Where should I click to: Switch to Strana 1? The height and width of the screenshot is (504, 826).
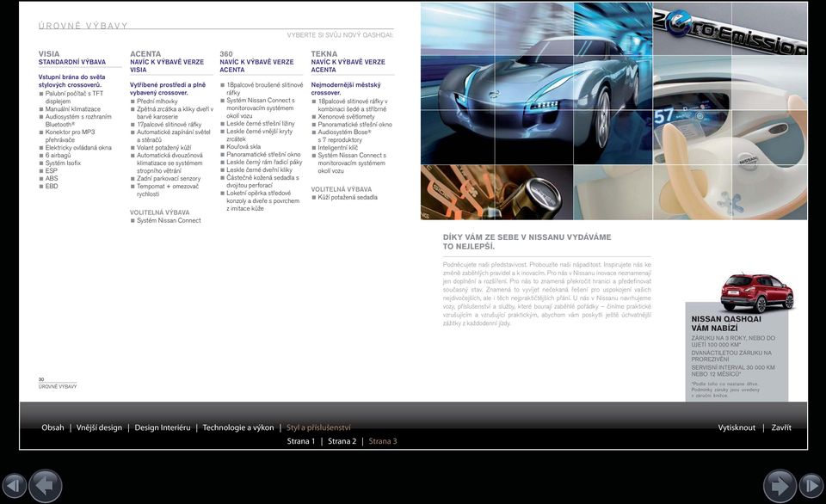click(301, 441)
